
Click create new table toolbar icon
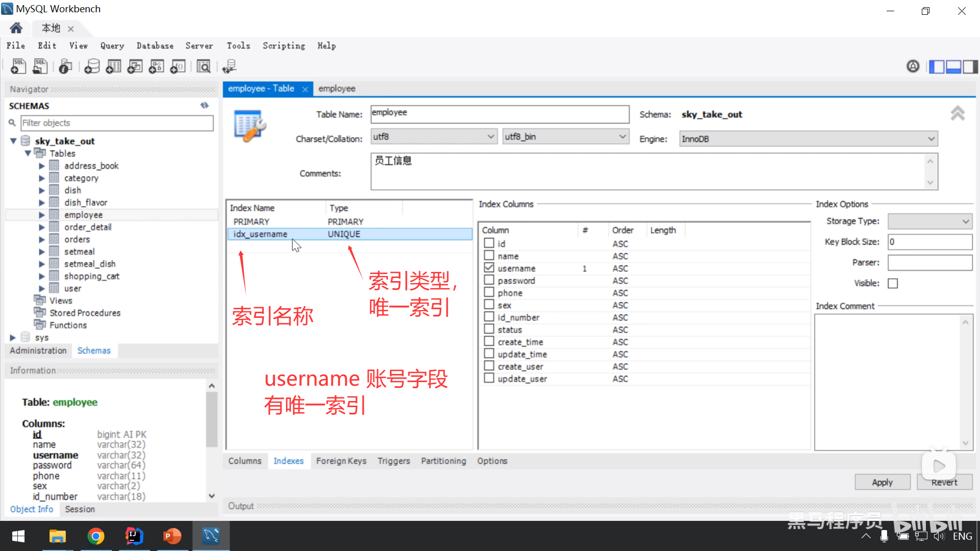[x=113, y=66]
